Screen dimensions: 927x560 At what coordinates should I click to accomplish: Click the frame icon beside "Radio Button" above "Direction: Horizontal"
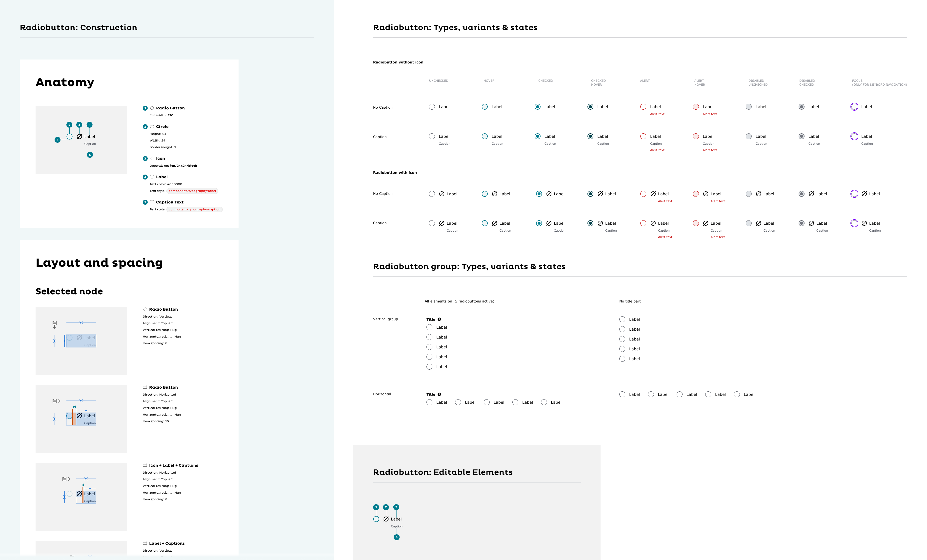click(145, 387)
